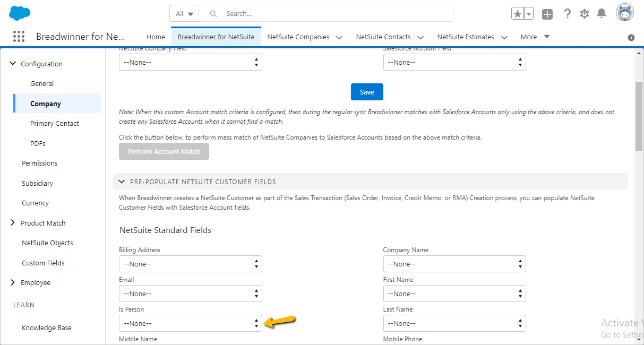This screenshot has height=345, width=644.
Task: Expand the Product Match sidebar section
Action: pyautogui.click(x=13, y=223)
